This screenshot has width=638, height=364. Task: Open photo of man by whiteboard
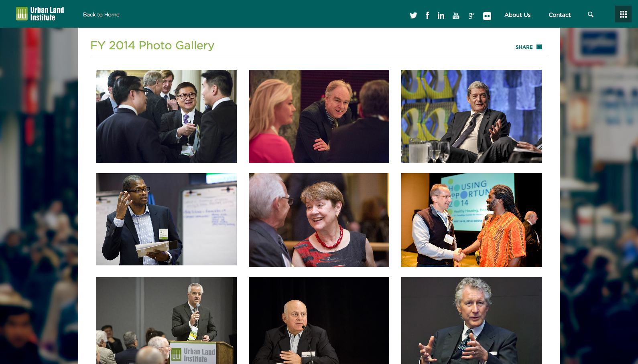pos(167,219)
